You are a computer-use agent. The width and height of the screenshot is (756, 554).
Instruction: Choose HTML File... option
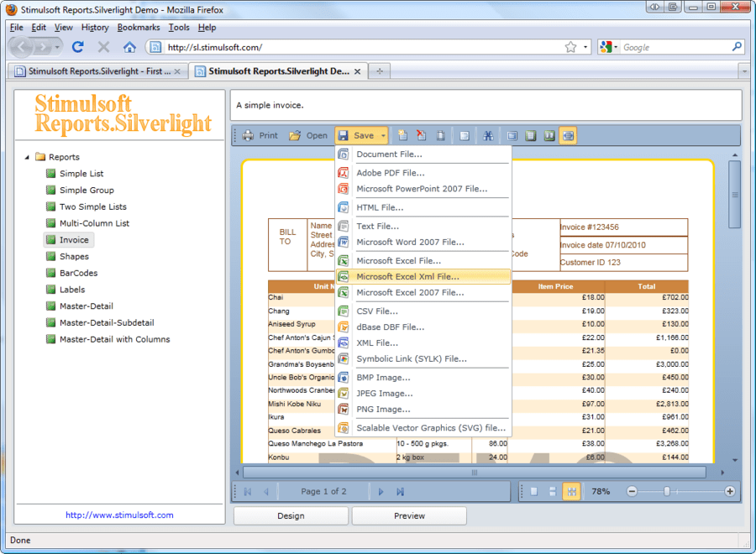[x=423, y=207]
